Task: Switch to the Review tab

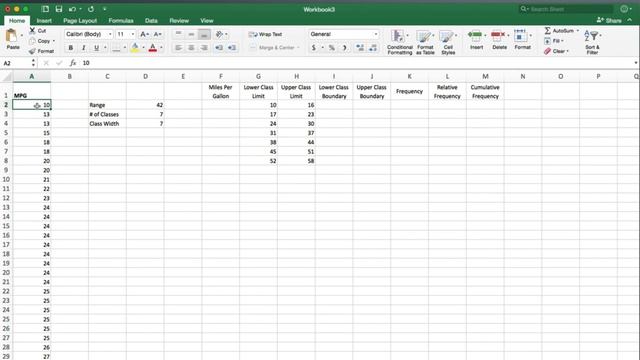Action: (x=179, y=20)
